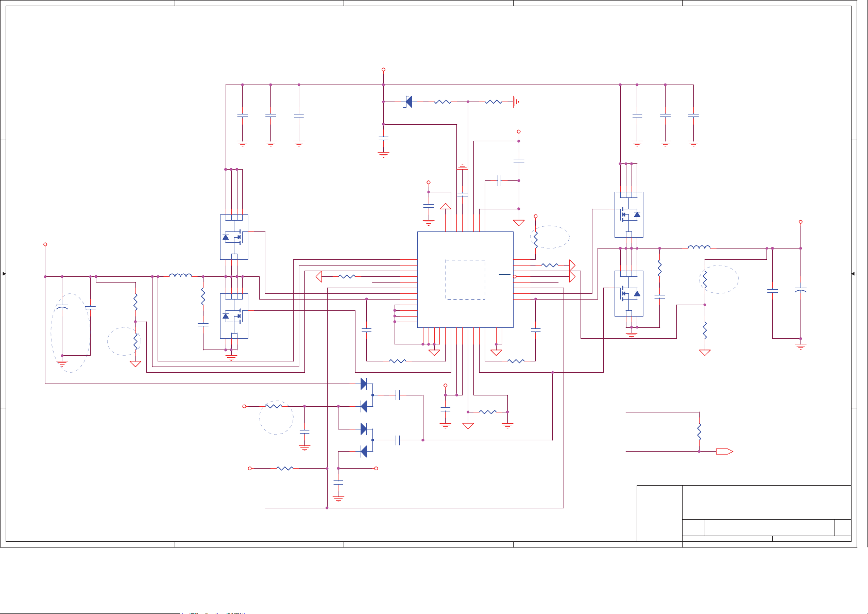Select the lower right-pointing port arrow beside the IC
The height and width of the screenshot is (614, 868).
click(x=572, y=277)
